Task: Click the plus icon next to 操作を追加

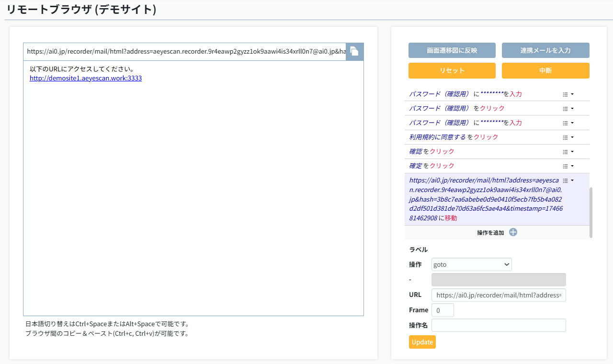Action: point(513,232)
